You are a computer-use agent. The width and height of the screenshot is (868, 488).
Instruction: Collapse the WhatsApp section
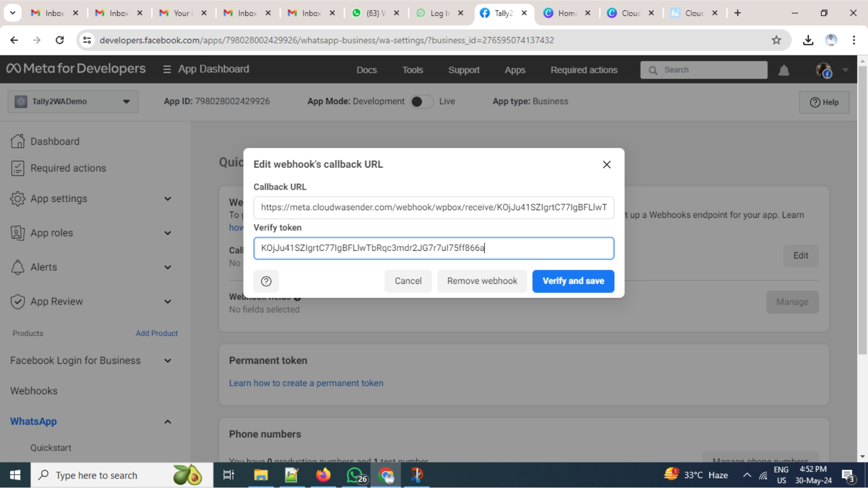click(x=168, y=422)
